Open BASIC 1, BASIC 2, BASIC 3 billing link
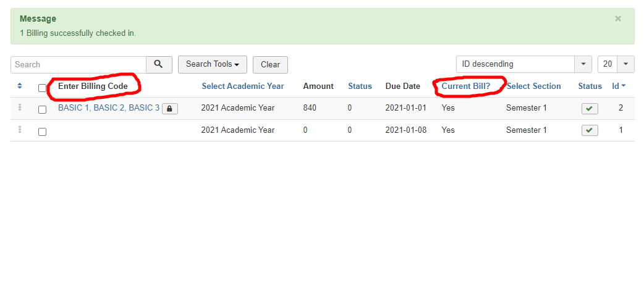This screenshot has width=644, height=299. click(108, 108)
